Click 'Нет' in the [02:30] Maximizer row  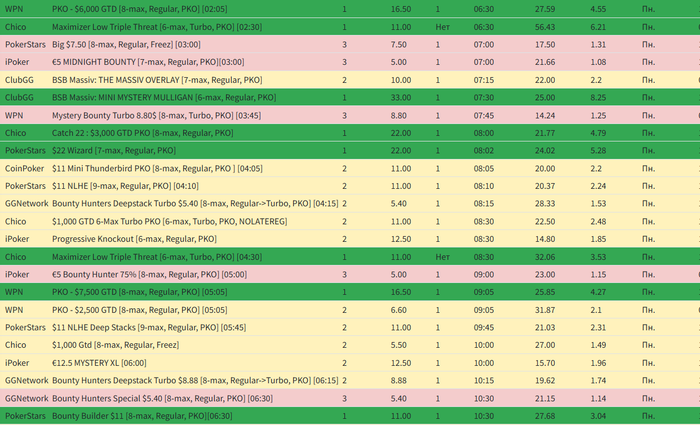(x=442, y=27)
